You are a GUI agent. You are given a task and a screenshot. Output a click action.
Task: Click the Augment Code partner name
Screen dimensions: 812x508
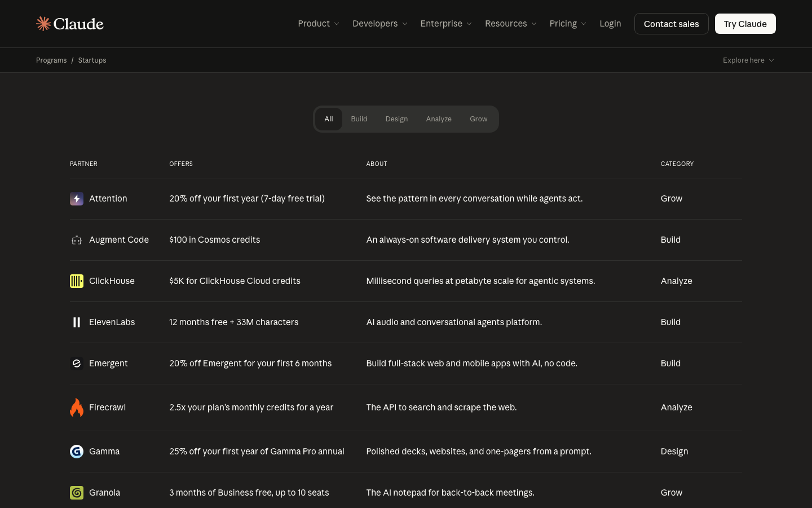[x=119, y=240]
